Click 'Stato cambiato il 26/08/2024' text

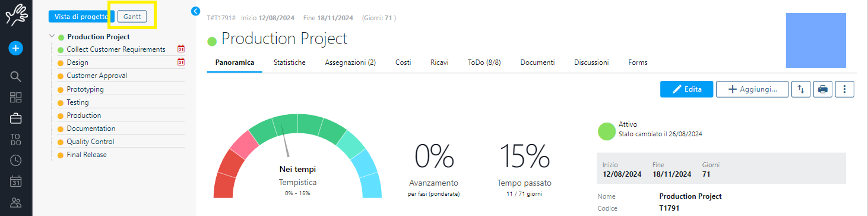tap(660, 134)
